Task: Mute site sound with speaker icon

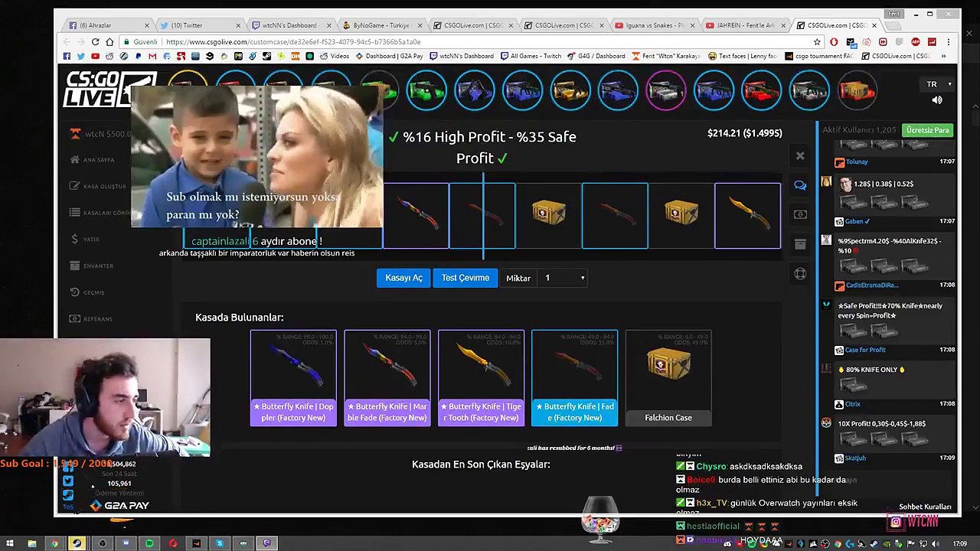Action: pyautogui.click(x=937, y=100)
